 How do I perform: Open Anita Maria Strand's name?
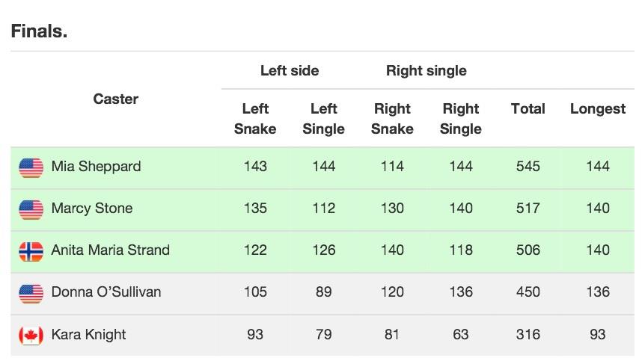tap(111, 250)
